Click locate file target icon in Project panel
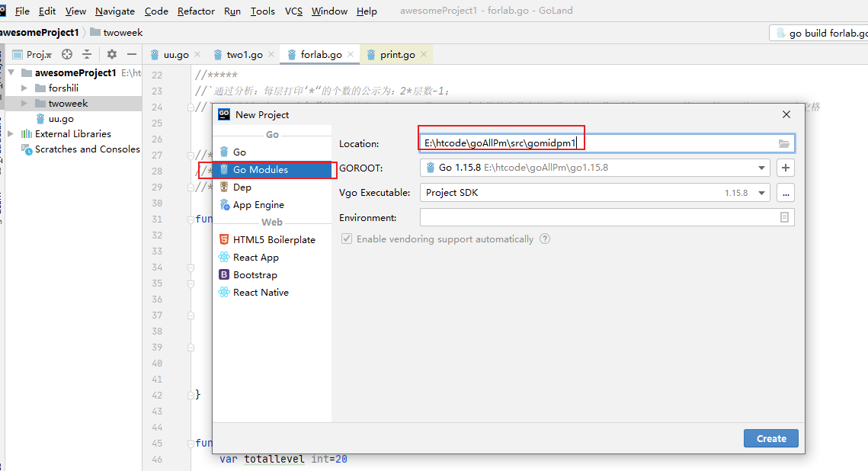This screenshot has width=868, height=471. (67, 54)
